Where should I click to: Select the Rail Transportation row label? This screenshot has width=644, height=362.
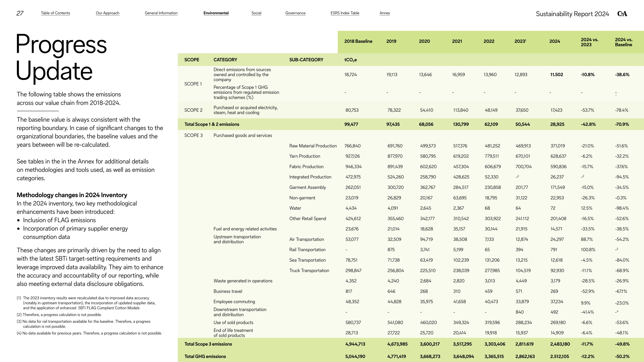click(x=307, y=250)
